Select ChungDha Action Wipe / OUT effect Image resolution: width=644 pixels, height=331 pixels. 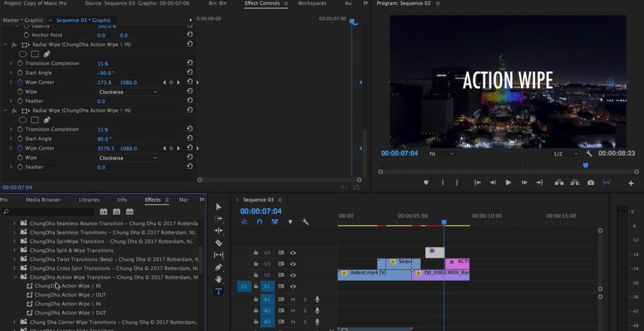tap(70, 295)
